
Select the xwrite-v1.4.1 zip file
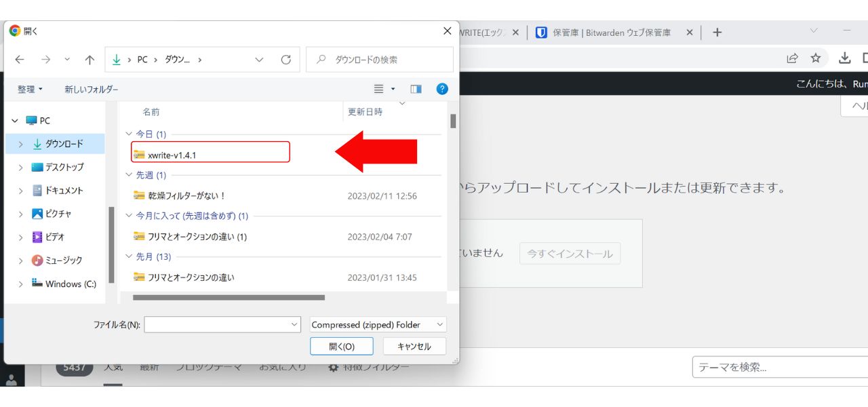(x=172, y=155)
